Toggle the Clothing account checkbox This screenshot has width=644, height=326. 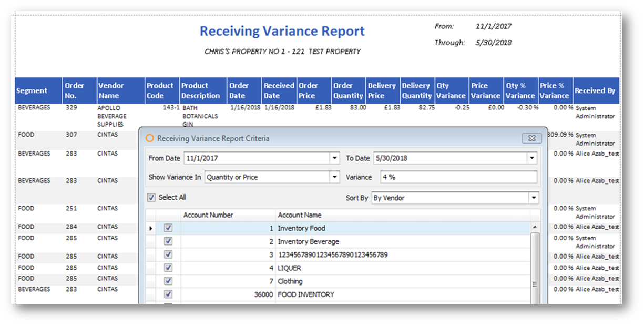[168, 281]
